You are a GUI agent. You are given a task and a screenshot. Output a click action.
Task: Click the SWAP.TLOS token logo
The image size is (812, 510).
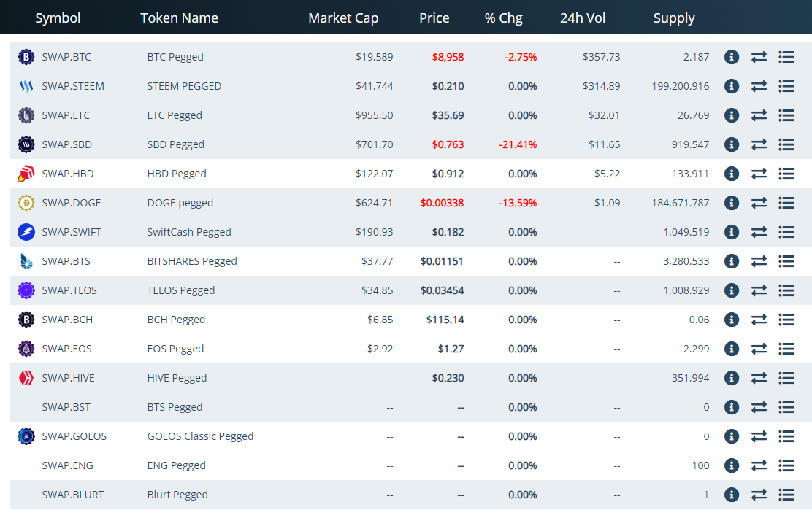pos(26,290)
